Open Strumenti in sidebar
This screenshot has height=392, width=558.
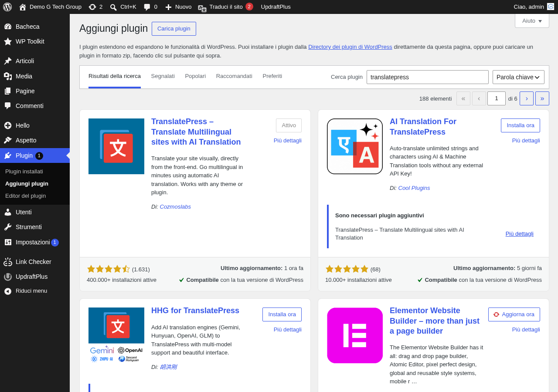(x=35, y=227)
